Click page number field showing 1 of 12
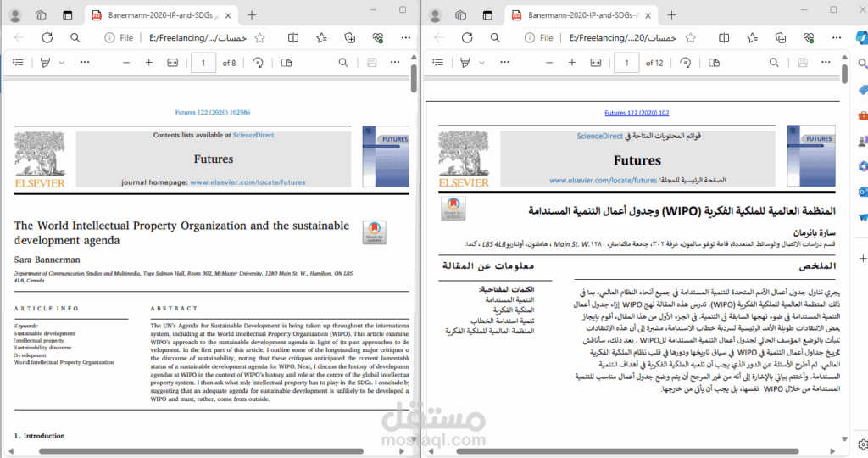Screen dimensions: 868x458 click(626, 63)
